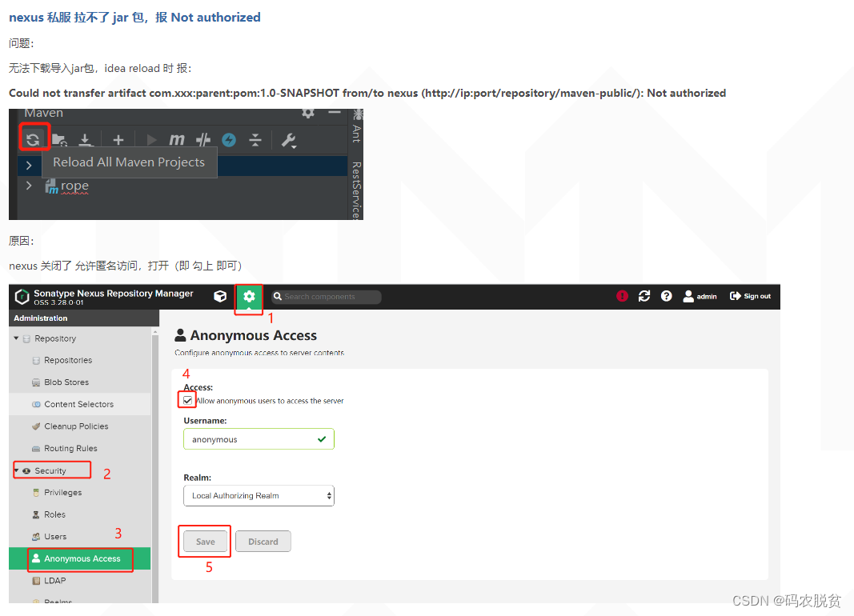Click the Administration panel header
This screenshot has width=854, height=616.
point(84,318)
